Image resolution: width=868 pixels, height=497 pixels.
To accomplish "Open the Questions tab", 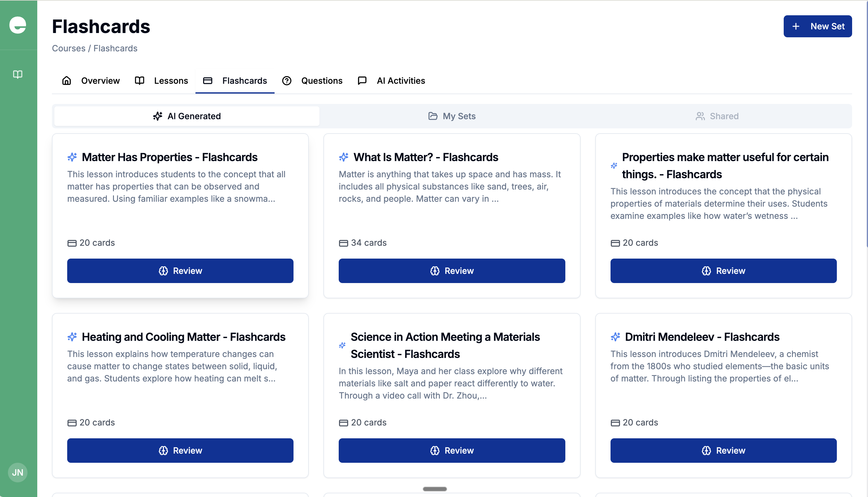I will pyautogui.click(x=312, y=81).
